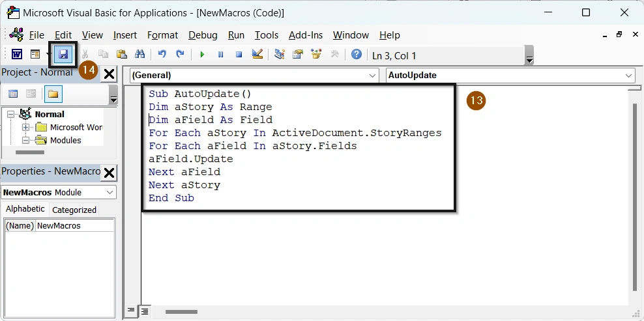Restore the inner code window
The width and height of the screenshot is (644, 321).
tap(619, 35)
